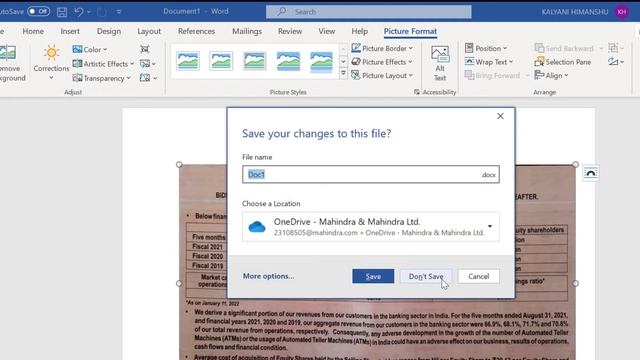This screenshot has height=360, width=640.
Task: Open the Picture Styles dialog launcher
Action: tap(416, 92)
